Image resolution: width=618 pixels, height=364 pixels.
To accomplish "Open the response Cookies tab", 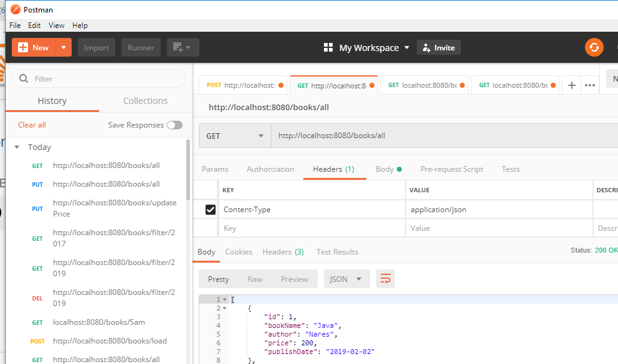I will 239,252.
